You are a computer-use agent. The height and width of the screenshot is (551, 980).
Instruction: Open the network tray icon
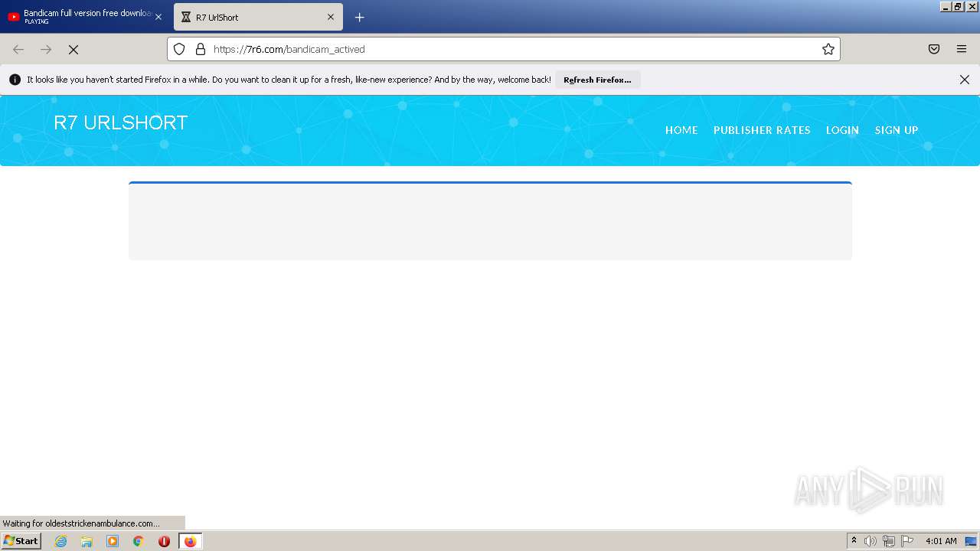pyautogui.click(x=889, y=541)
